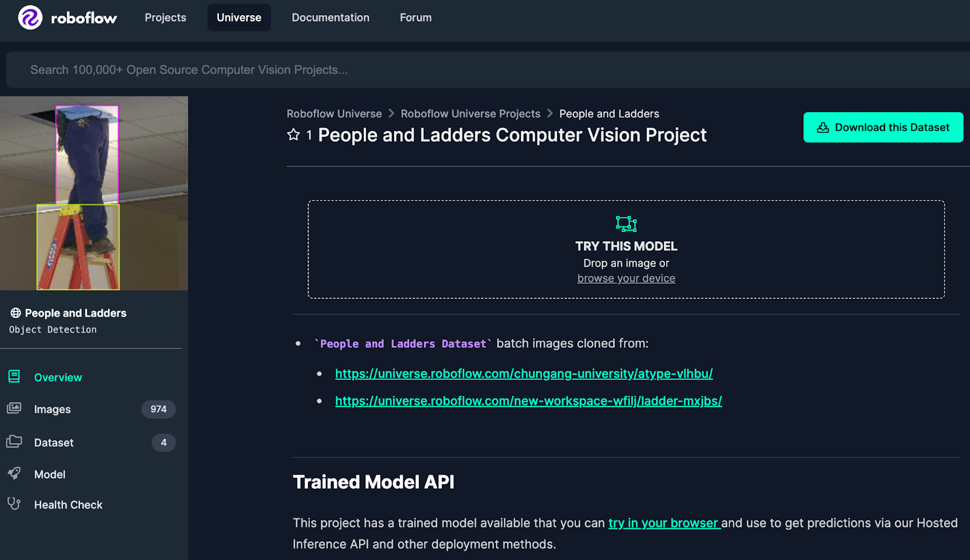Open the Projects menu item

pyautogui.click(x=166, y=18)
